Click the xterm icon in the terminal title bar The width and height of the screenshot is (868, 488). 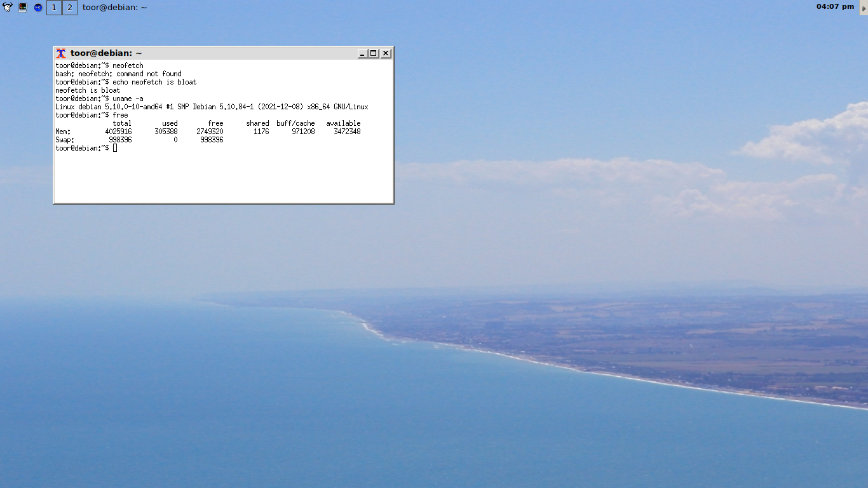pyautogui.click(x=61, y=53)
